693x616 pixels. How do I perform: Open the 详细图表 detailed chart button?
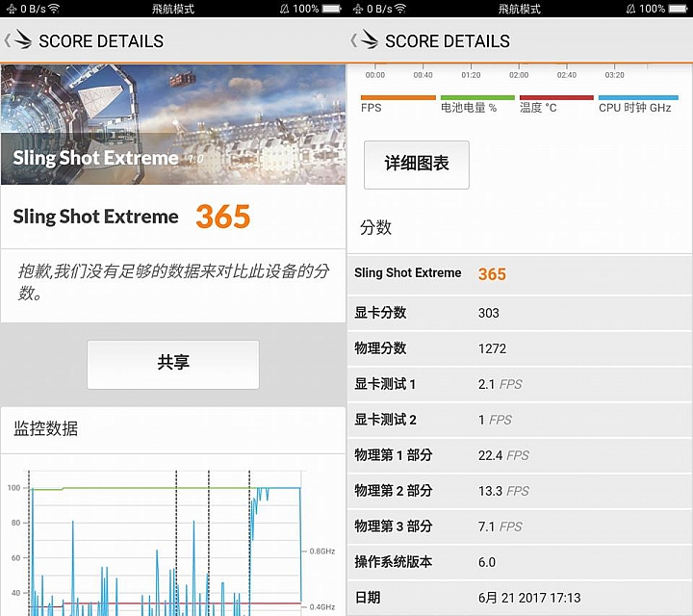click(417, 165)
